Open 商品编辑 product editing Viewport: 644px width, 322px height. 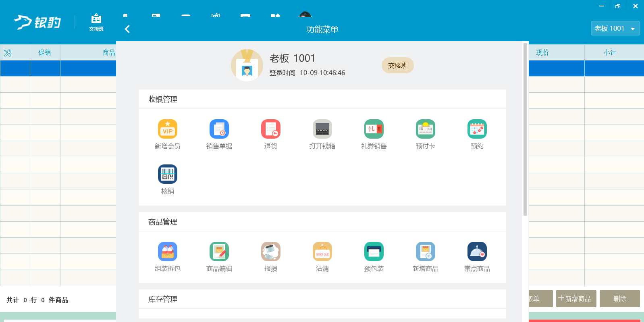[x=219, y=251]
